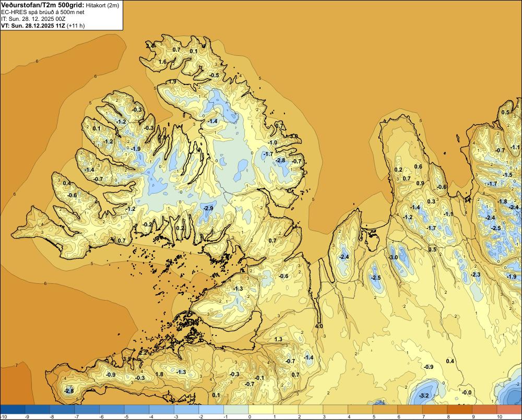The height and width of the screenshot is (420, 522).
Task: Click the '(+11 h)' forecast offset text
Action: (76, 26)
